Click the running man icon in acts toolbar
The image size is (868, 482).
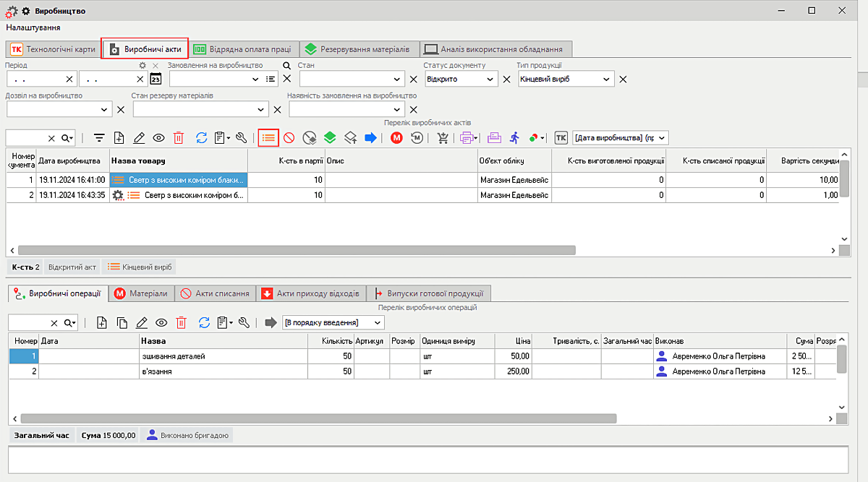pos(514,137)
